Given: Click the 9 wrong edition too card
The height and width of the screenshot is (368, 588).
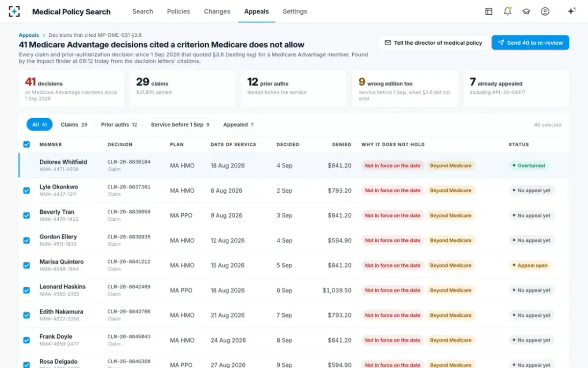Looking at the screenshot, I should (405, 88).
